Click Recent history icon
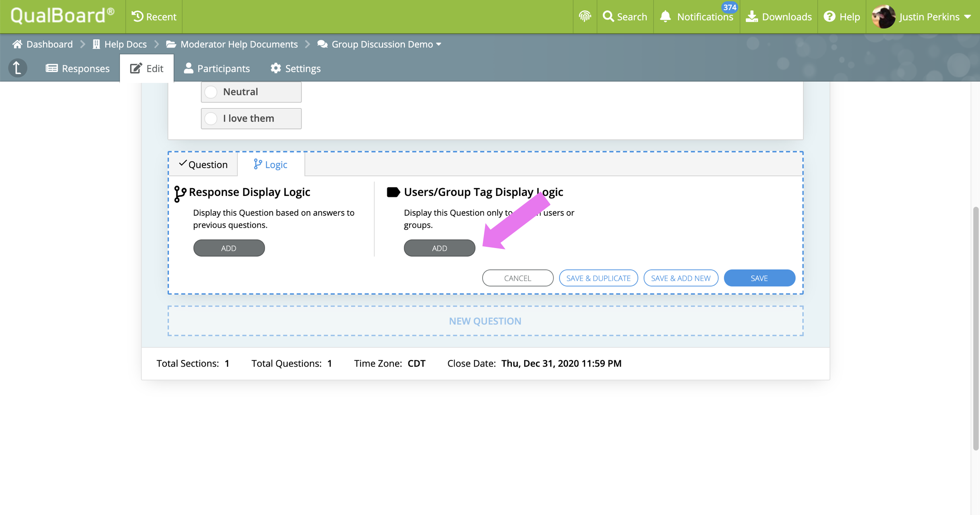The width and height of the screenshot is (980, 515). (x=137, y=17)
